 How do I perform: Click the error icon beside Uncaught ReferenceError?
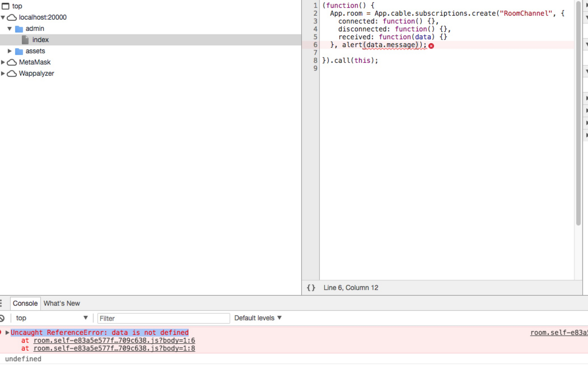pos(1,332)
